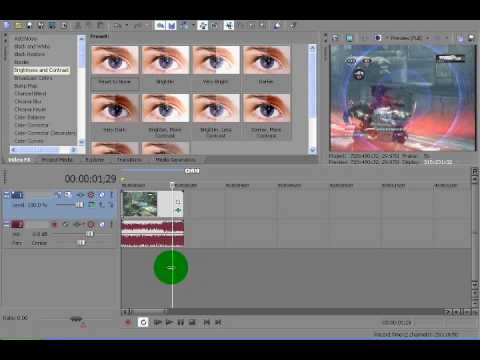Redo the last undone edit
The image size is (480, 360).
138,26
